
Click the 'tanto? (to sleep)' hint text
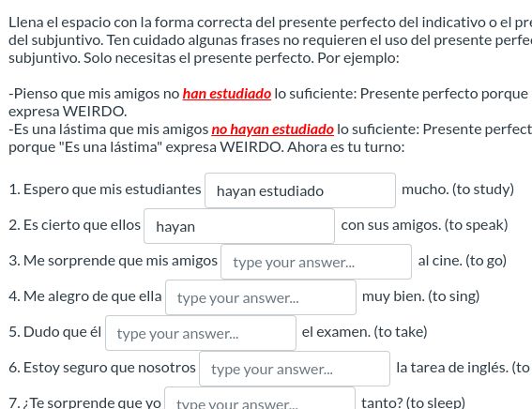[x=413, y=402]
